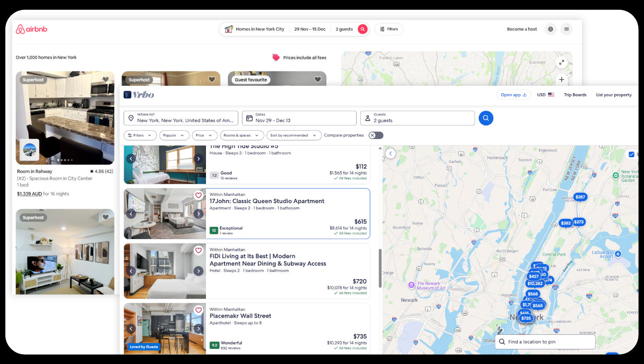
Task: Expand the Price filter dropdown
Action: click(x=204, y=135)
